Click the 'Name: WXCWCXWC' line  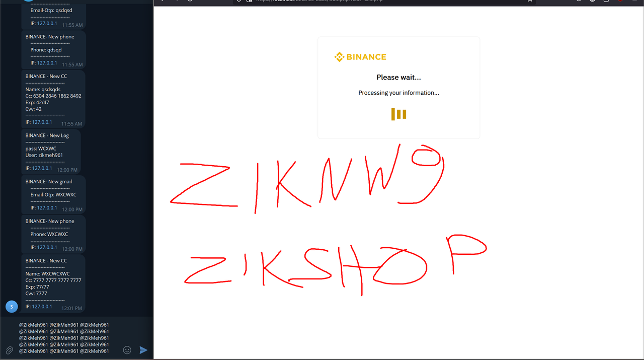point(48,274)
